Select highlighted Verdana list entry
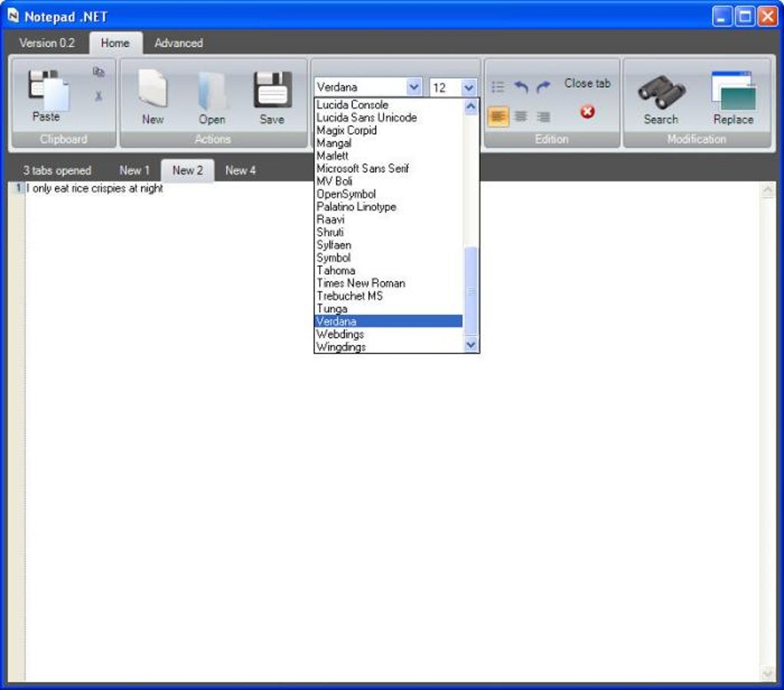 point(388,321)
